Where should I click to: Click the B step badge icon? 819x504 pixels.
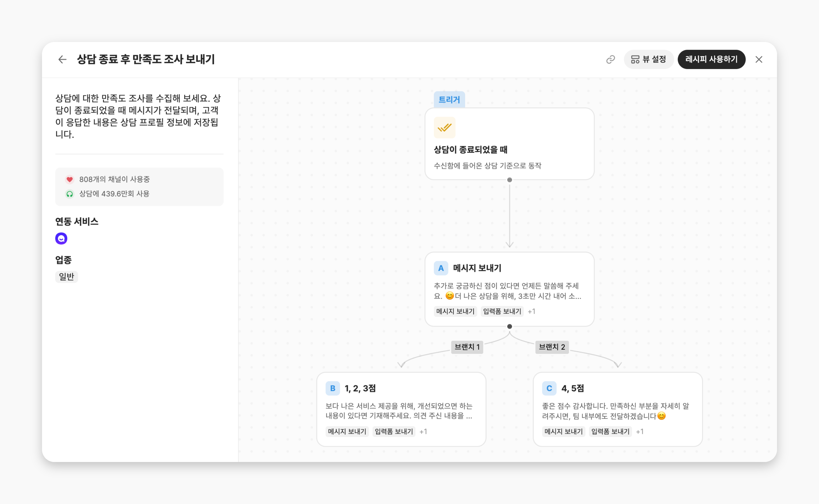pos(332,388)
